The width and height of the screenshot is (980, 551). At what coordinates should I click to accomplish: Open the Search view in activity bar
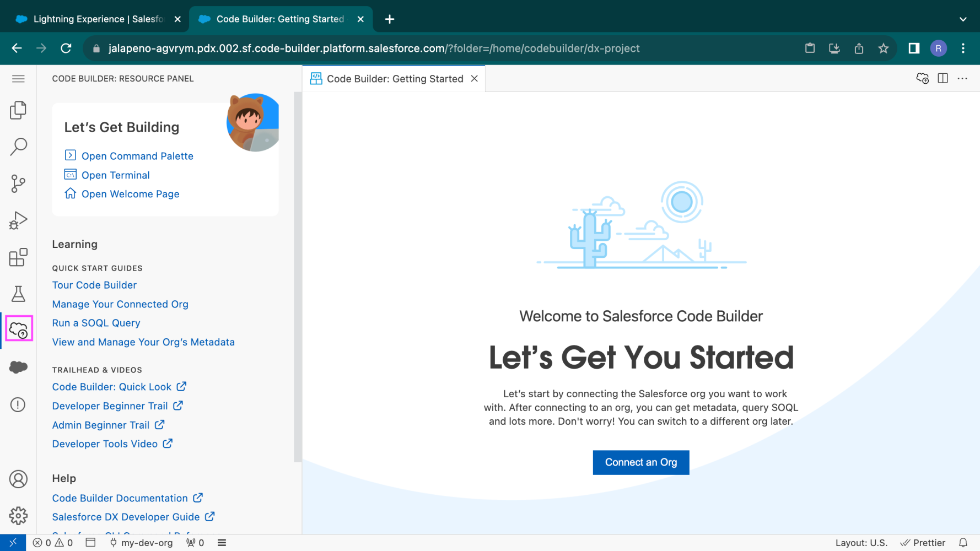pos(18,147)
